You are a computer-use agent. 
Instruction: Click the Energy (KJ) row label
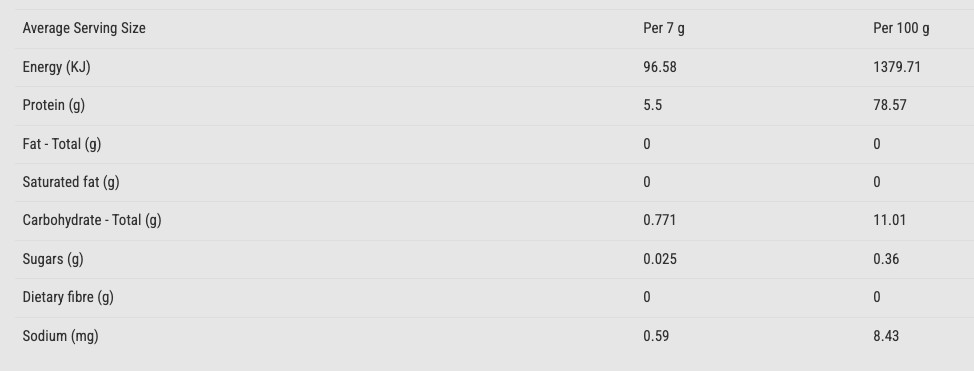tap(57, 67)
